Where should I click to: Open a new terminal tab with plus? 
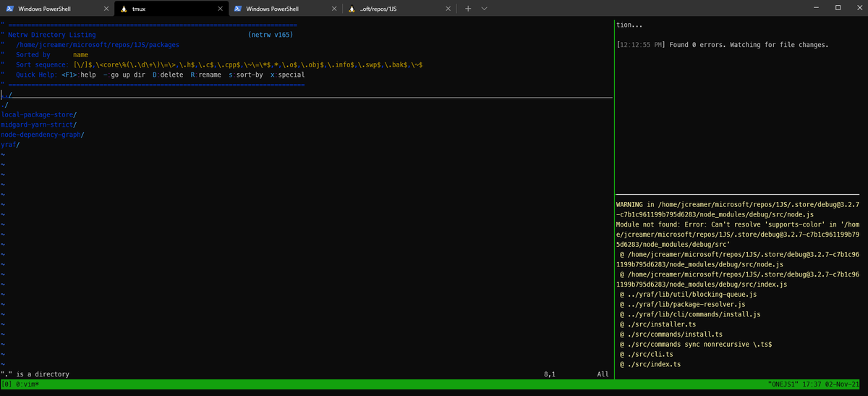pyautogui.click(x=468, y=9)
